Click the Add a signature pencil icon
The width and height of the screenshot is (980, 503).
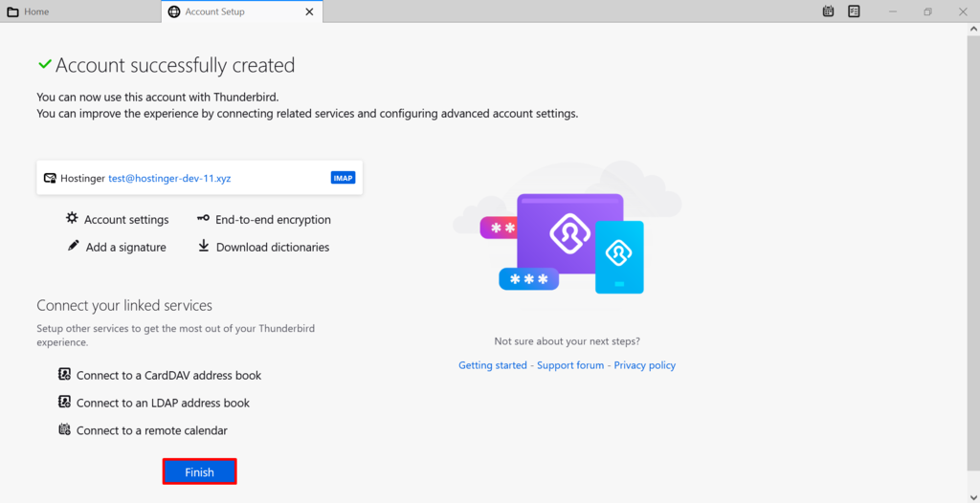(73, 246)
